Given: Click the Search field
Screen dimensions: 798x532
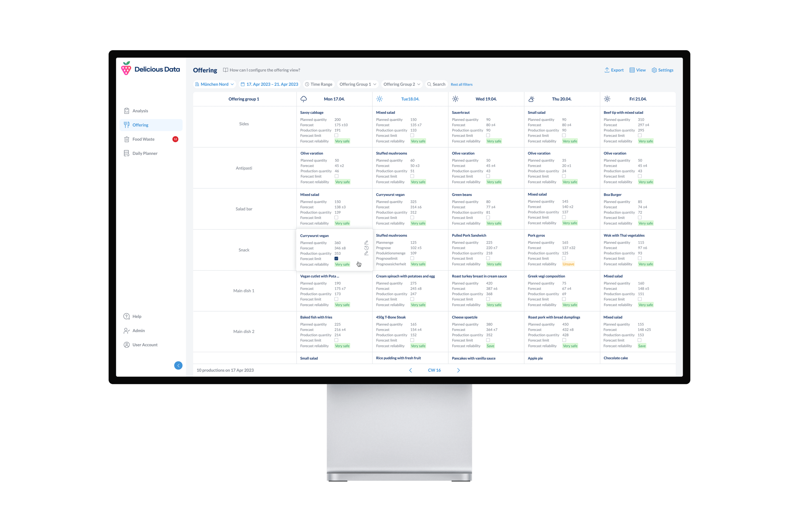Looking at the screenshot, I should coord(436,84).
